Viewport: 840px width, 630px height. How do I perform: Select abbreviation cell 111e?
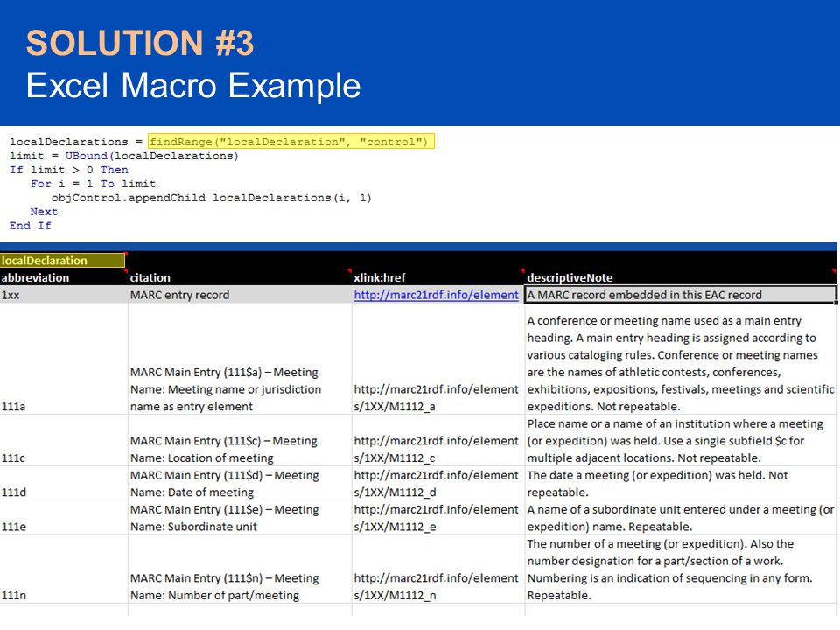click(x=64, y=517)
